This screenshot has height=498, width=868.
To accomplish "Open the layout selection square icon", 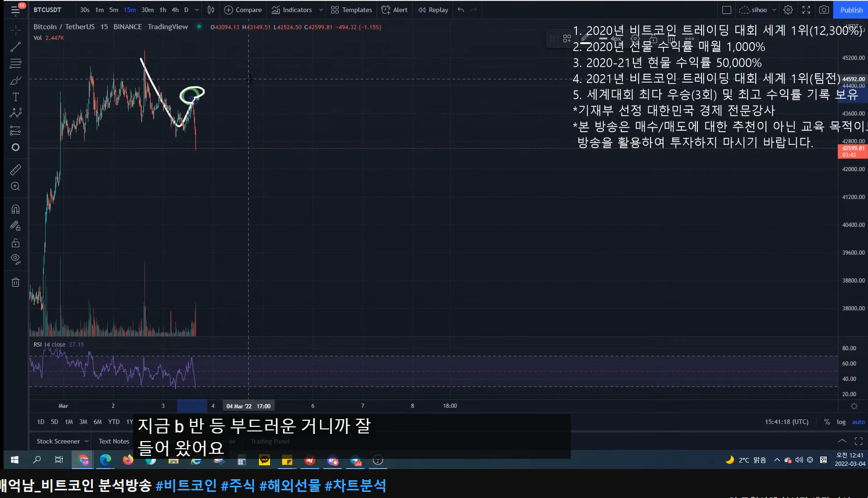I will (x=727, y=10).
